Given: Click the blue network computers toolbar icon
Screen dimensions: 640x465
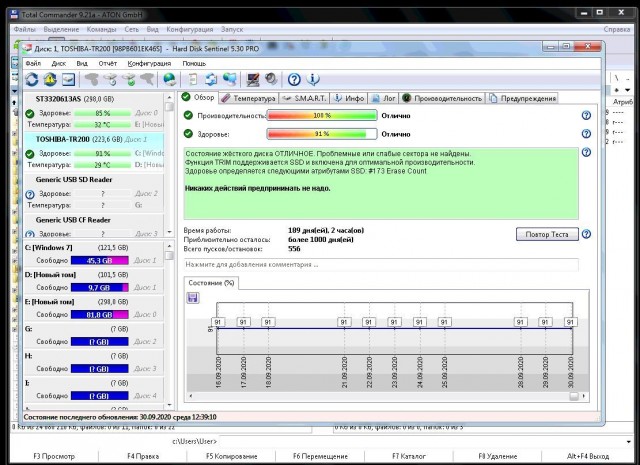Looking at the screenshot, I should click(230, 79).
